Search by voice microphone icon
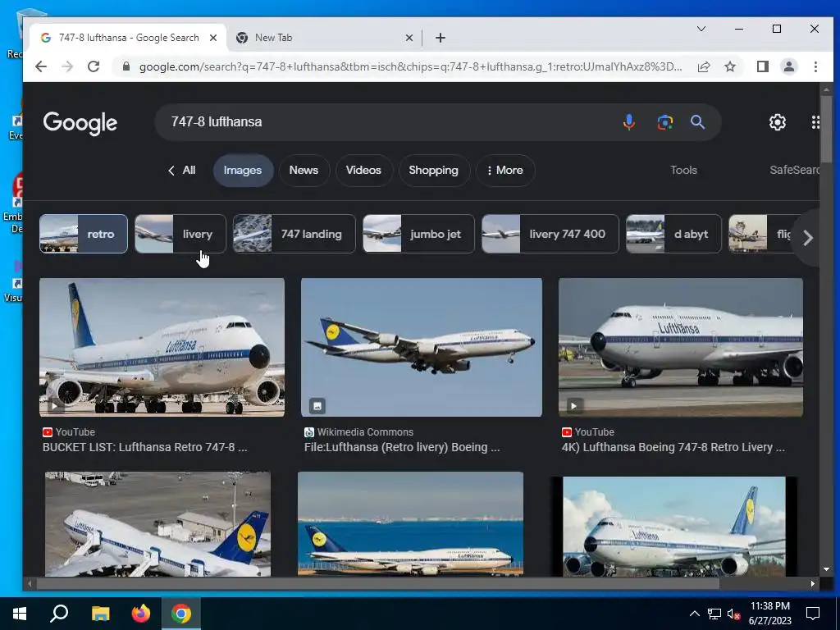 [x=629, y=122]
